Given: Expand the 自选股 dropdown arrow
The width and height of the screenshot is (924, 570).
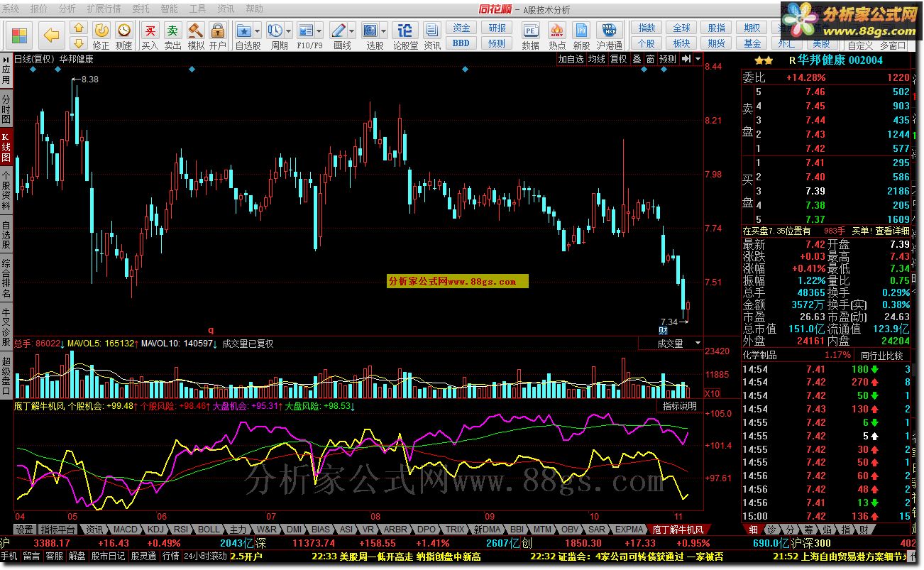Looking at the screenshot, I should click(x=258, y=31).
